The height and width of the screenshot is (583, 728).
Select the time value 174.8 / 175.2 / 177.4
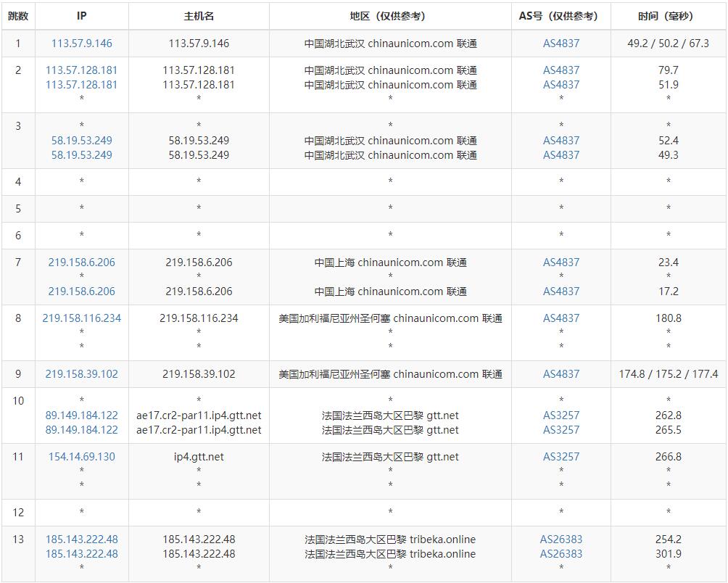(668, 374)
